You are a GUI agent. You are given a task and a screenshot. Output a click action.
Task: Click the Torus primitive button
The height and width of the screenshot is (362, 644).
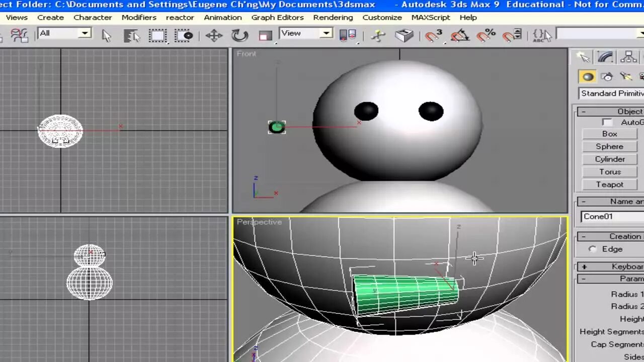tap(609, 171)
